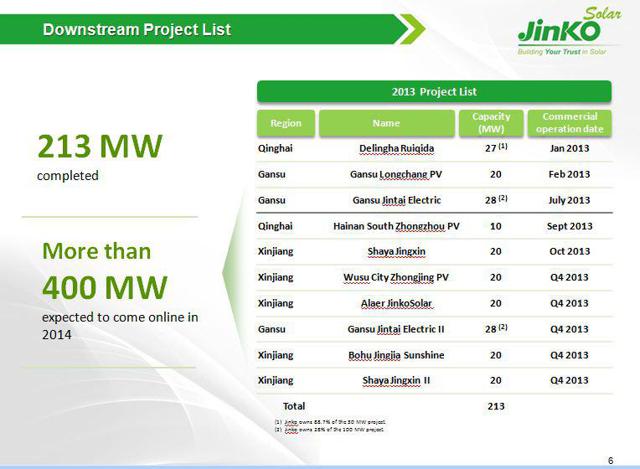
Task: Click the 'July 2013' date cell
Action: tap(569, 200)
